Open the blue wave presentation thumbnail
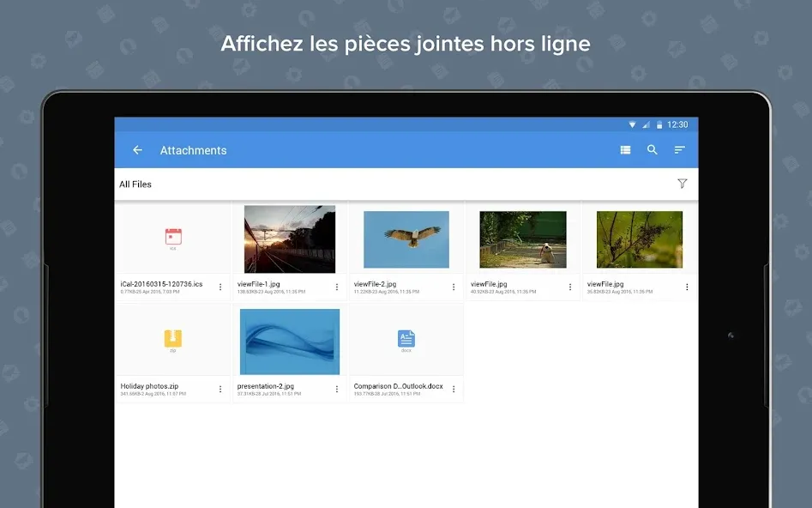Viewport: 812px width, 508px height. click(290, 342)
